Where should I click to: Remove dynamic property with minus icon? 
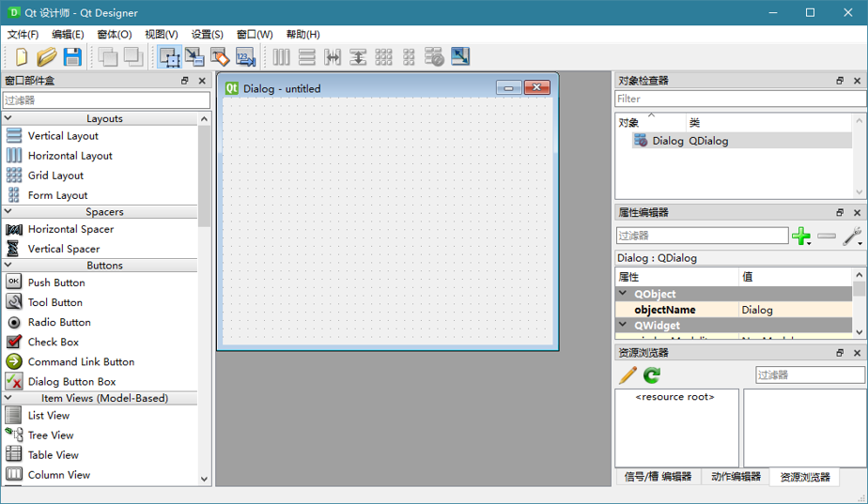[x=827, y=237]
